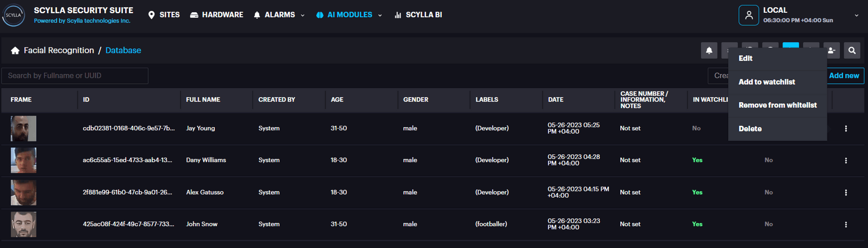Click the user profile avatar icon

tap(749, 15)
